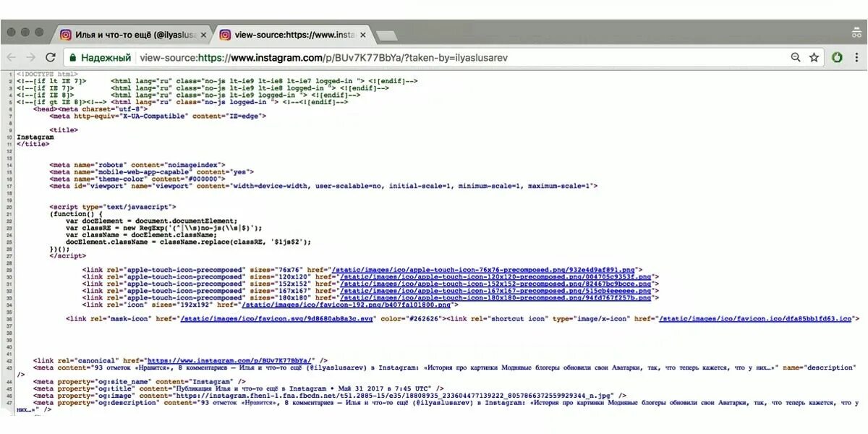868x434 pixels.
Task: Click og:image content URL line
Action: [329, 396]
